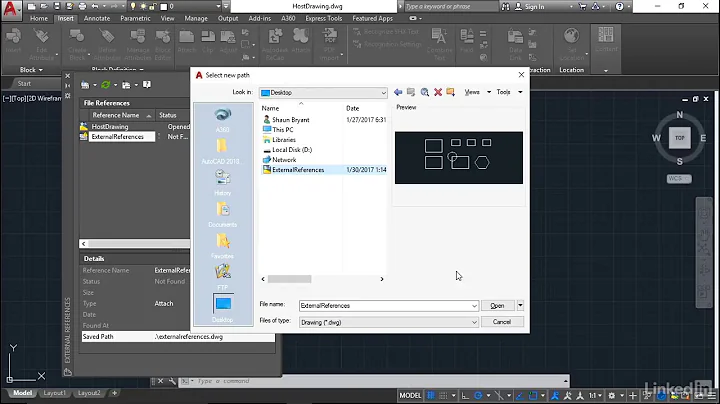Select ExternalReferences file in the list
The height and width of the screenshot is (404, 720).
pos(298,170)
